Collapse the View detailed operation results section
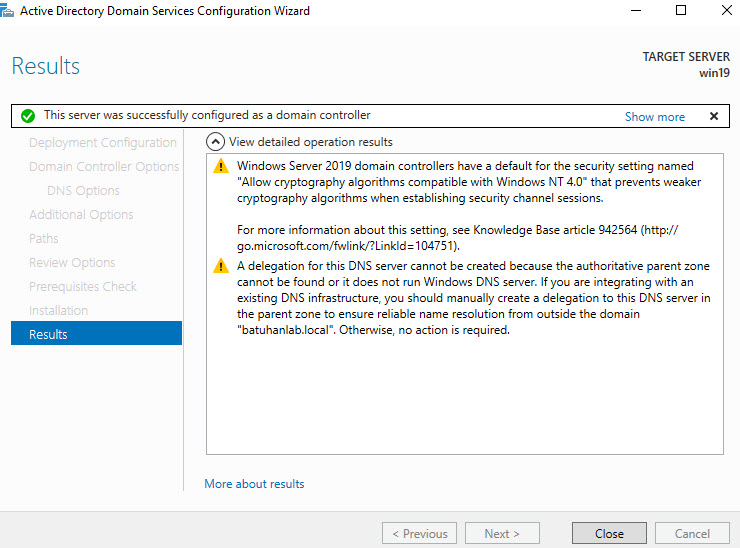Viewport: 740px width, 548px height. click(x=215, y=142)
